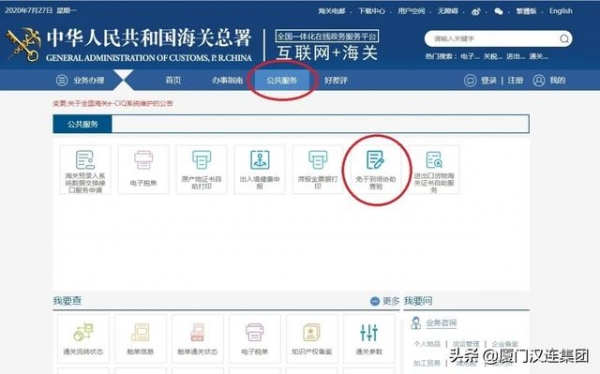
Task: Open 免于到场协助查验 icon tile
Action: click(375, 160)
